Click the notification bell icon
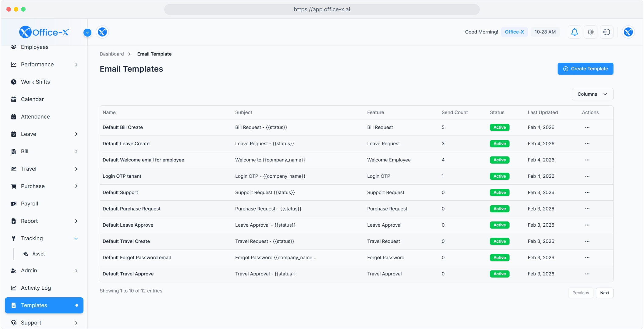 pos(574,32)
